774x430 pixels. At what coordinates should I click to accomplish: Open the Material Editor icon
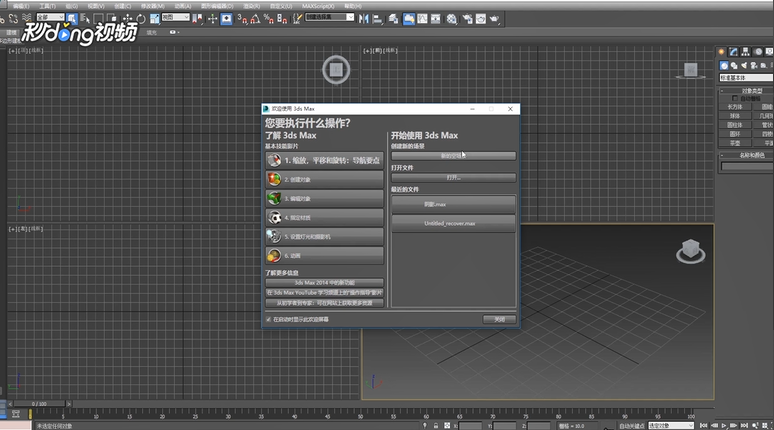pyautogui.click(x=452, y=19)
